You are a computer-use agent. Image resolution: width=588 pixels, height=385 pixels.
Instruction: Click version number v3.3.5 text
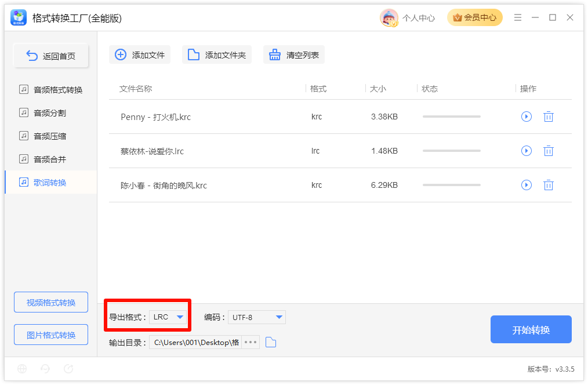point(551,369)
